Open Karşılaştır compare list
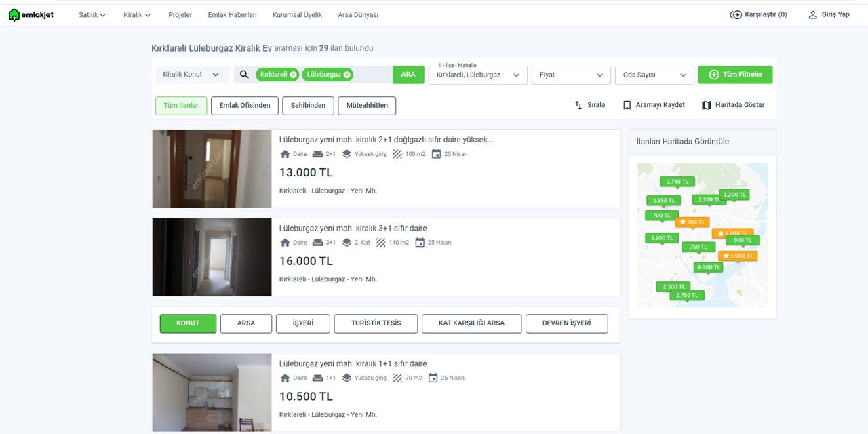This screenshot has width=868, height=434. (x=758, y=14)
